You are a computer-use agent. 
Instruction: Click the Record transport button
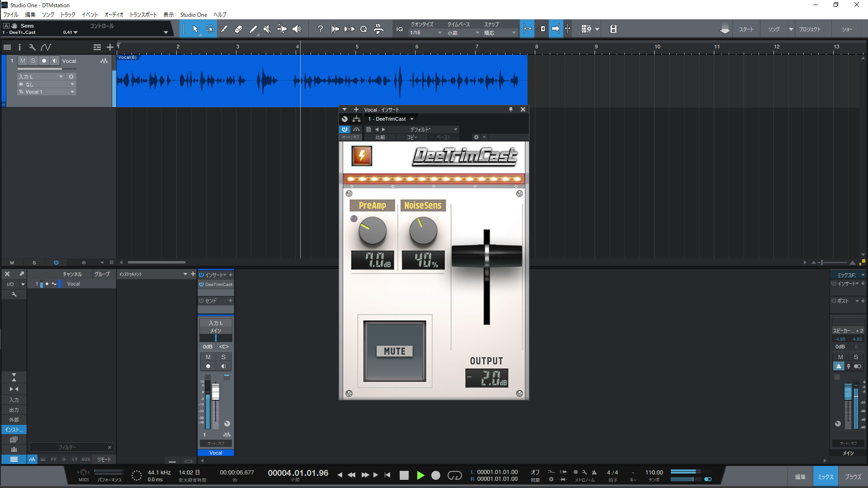[x=436, y=475]
